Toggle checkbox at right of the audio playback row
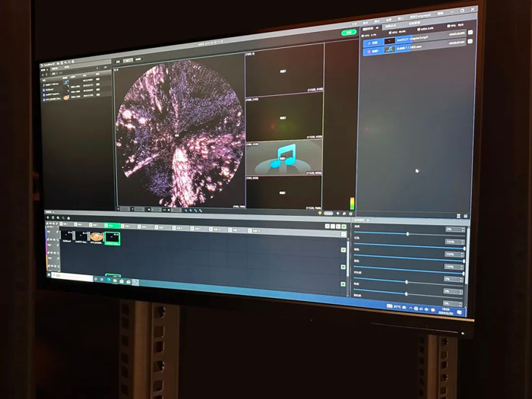This screenshot has height=399, width=532. [x=470, y=50]
